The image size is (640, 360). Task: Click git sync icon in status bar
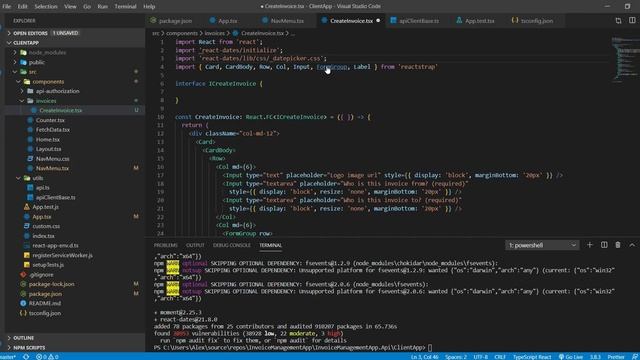26,357
